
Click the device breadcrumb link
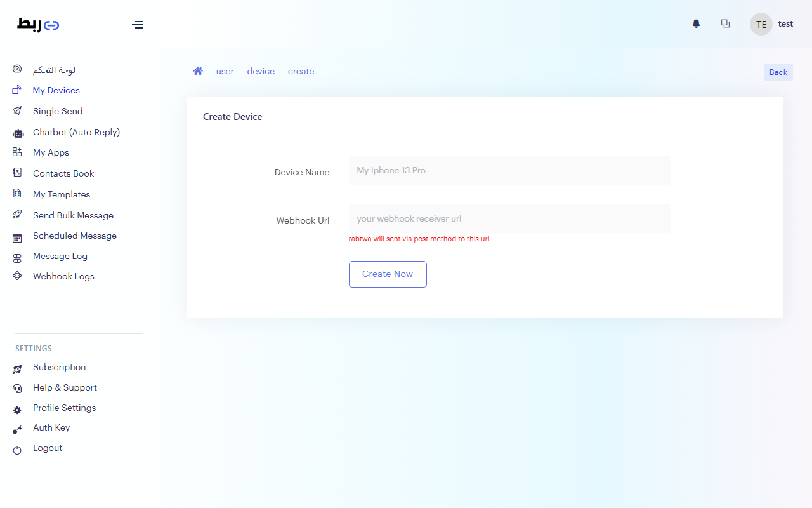click(261, 72)
